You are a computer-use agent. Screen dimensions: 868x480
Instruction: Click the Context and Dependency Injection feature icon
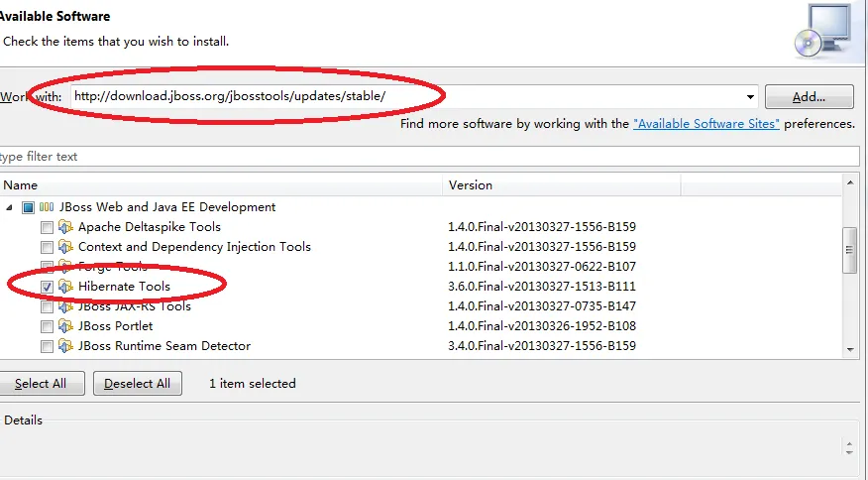(65, 247)
